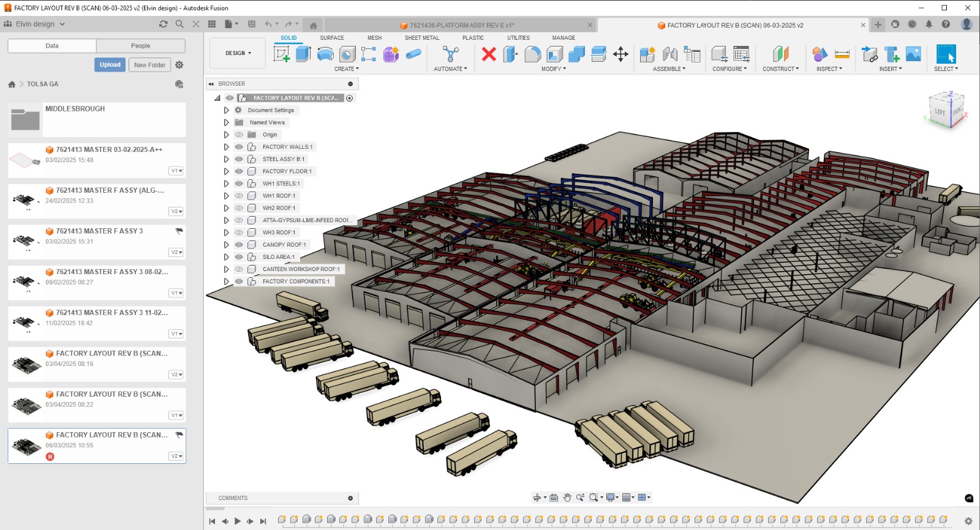The image size is (980, 530).
Task: Switch to the PLASTIC tab
Action: [473, 38]
